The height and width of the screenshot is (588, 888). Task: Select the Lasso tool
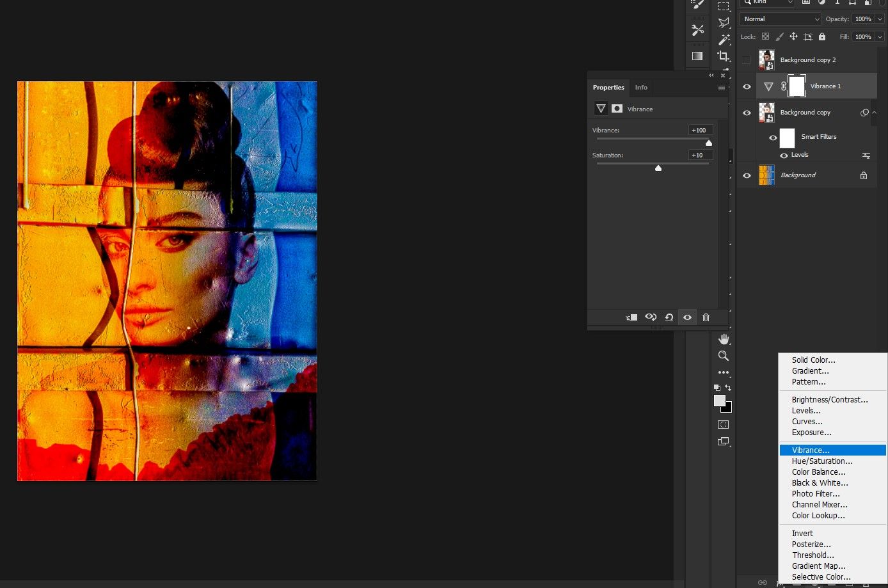724,21
